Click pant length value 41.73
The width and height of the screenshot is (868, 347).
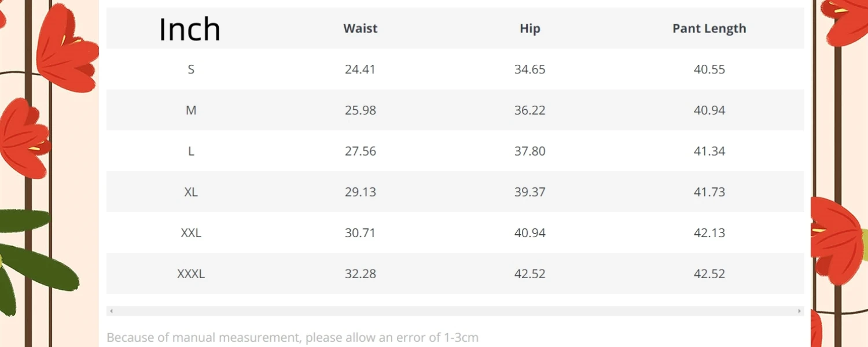709,192
